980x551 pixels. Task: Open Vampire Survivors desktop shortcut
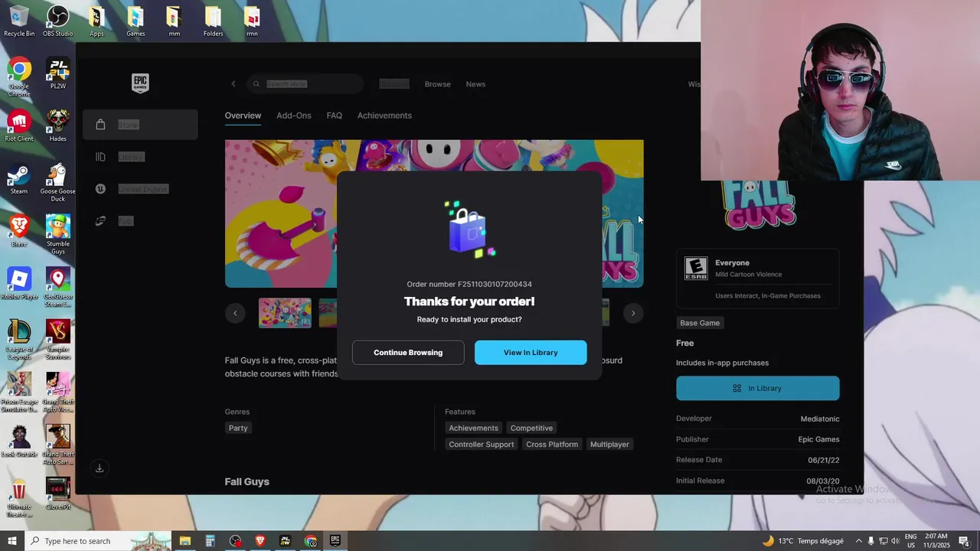pyautogui.click(x=58, y=341)
